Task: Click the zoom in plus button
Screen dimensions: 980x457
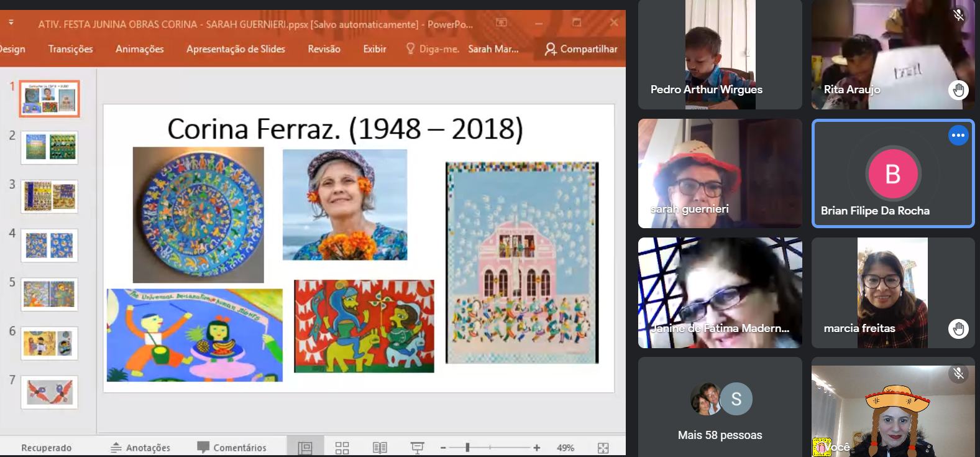Action: (537, 448)
